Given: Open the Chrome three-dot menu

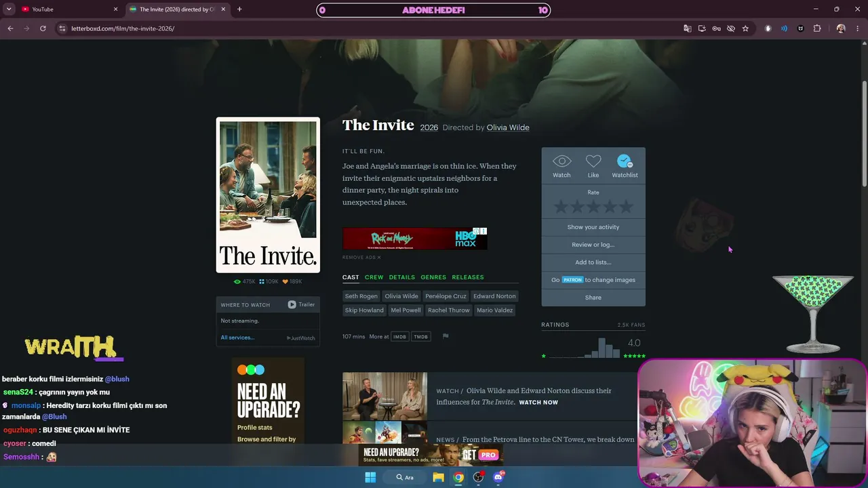Looking at the screenshot, I should click(858, 28).
